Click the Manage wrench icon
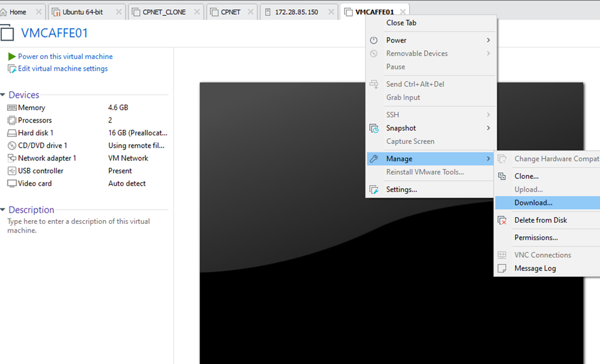Image resolution: width=600 pixels, height=364 pixels. pos(374,159)
